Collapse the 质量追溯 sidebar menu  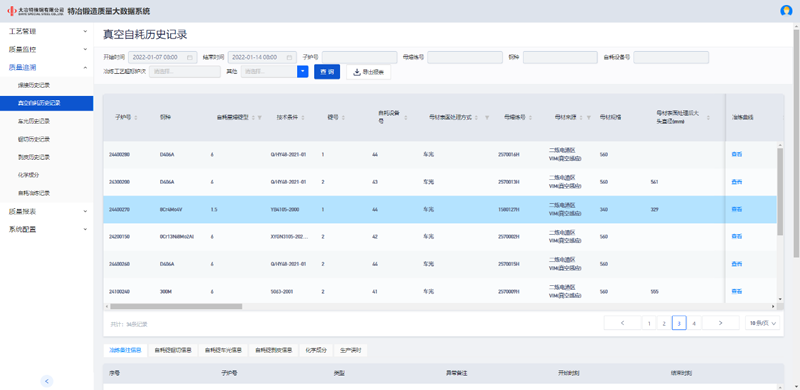click(47, 67)
